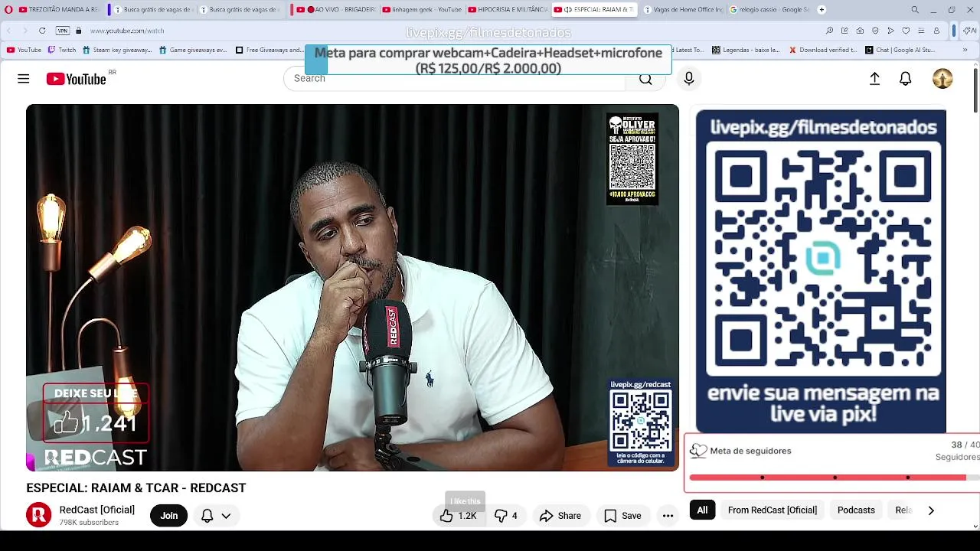Viewport: 980px width, 551px height.
Task: Mute the tab using the speaker icon
Action: pyautogui.click(x=568, y=10)
